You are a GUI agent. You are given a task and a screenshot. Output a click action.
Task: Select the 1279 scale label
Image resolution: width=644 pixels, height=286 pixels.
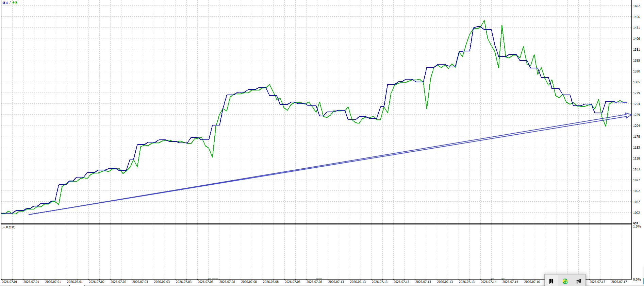point(636,93)
